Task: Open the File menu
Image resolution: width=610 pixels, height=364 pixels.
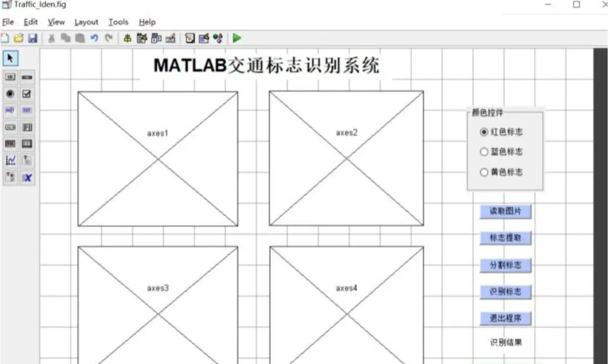Action: pos(8,22)
